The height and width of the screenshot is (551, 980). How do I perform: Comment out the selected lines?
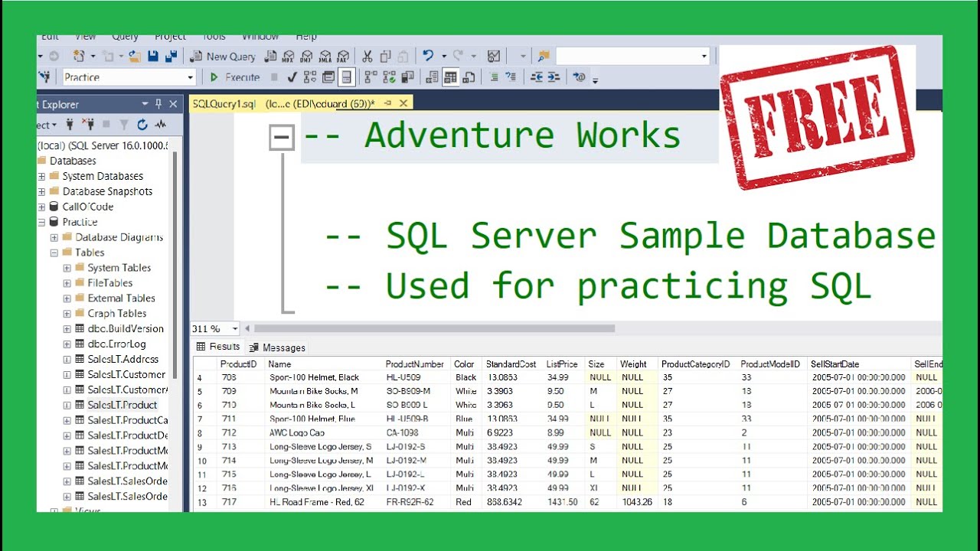tap(494, 77)
